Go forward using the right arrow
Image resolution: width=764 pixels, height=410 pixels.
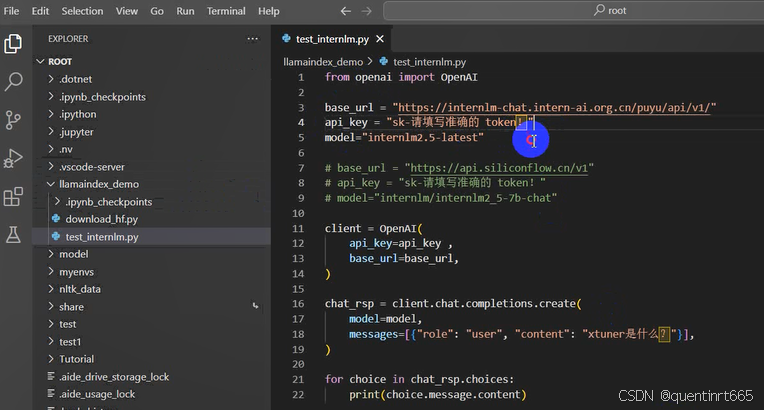click(x=366, y=11)
